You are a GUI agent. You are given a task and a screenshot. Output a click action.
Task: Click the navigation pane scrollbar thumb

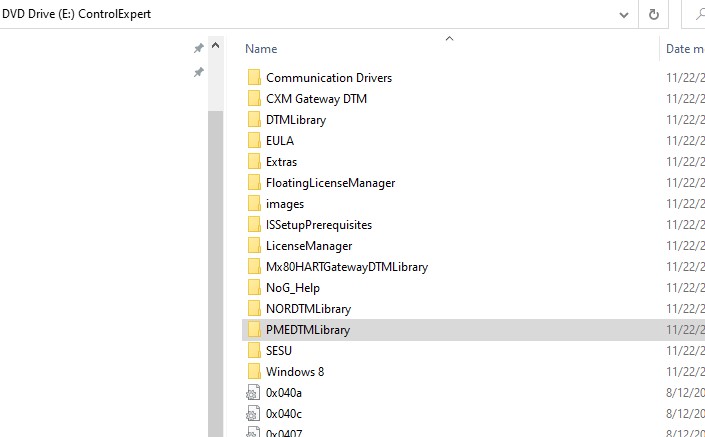[x=215, y=273]
